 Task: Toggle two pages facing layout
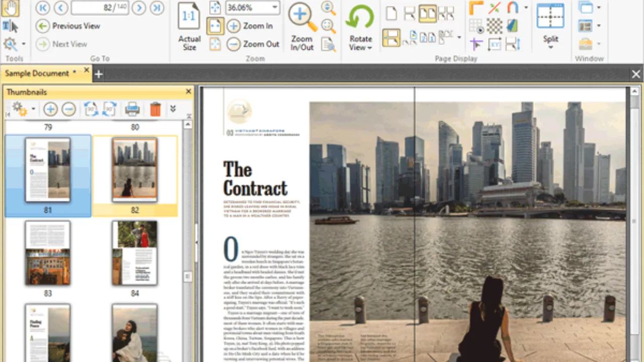click(428, 14)
